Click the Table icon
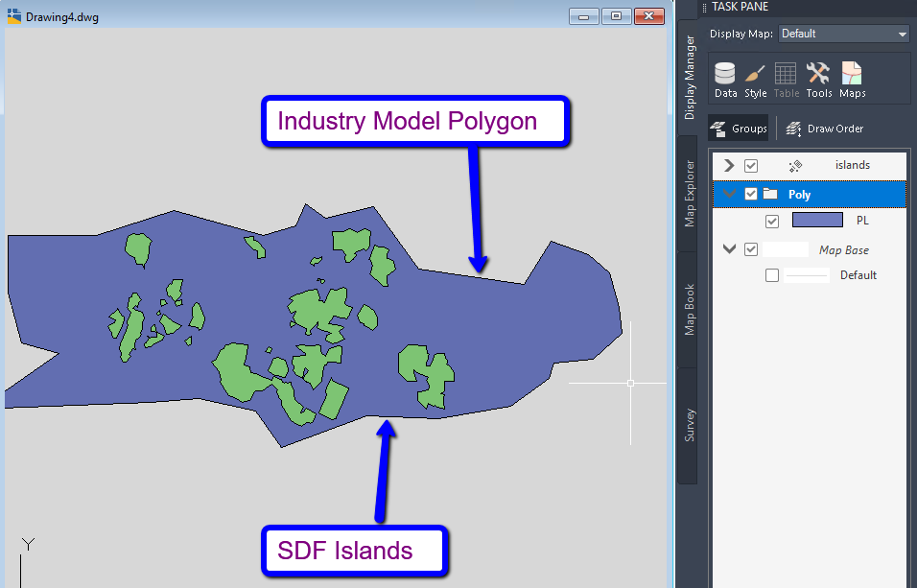917x588 pixels. [x=785, y=77]
